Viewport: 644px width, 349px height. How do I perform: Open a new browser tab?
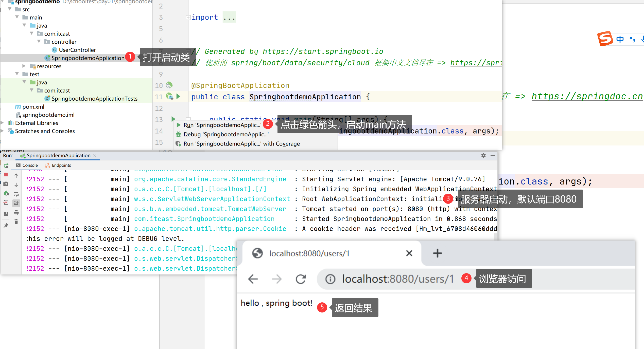click(x=437, y=253)
